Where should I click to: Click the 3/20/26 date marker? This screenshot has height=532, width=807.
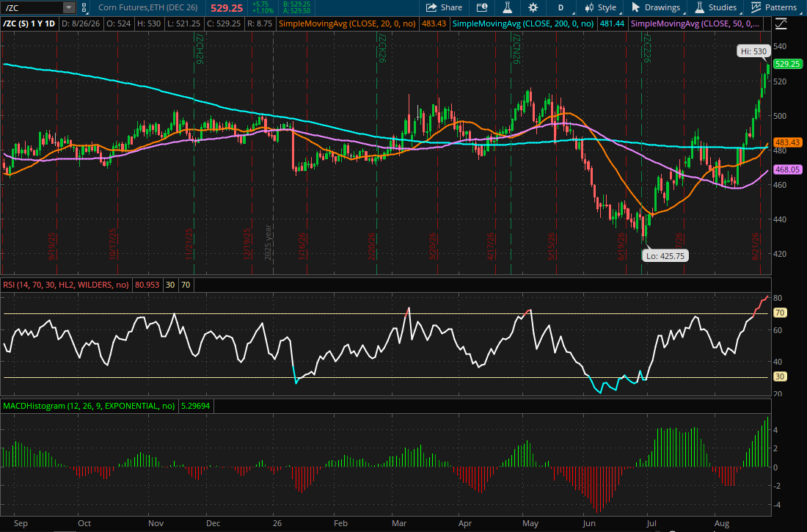433,246
